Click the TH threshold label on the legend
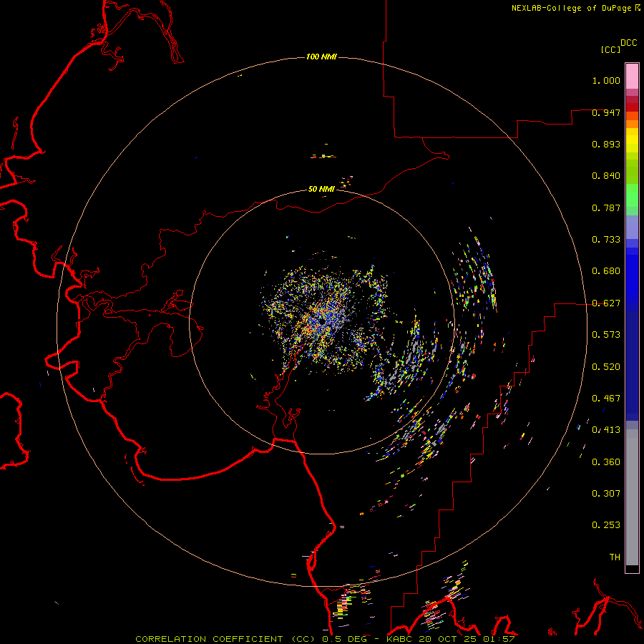 [615, 557]
